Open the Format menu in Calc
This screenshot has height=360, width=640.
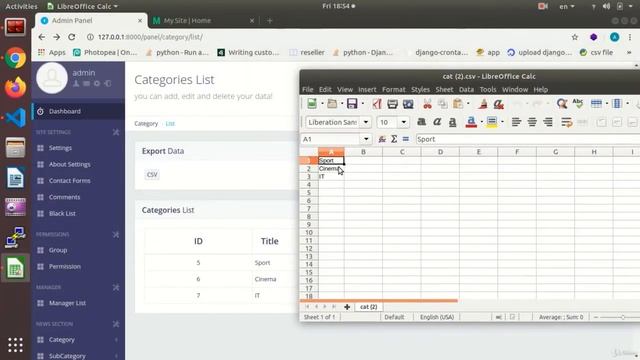[393, 89]
